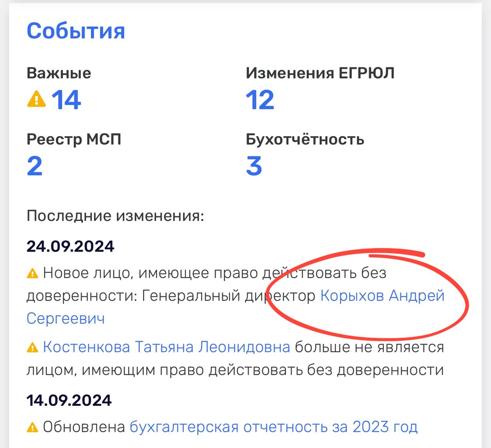Click the "Реестр МСП" label

pos(74,139)
